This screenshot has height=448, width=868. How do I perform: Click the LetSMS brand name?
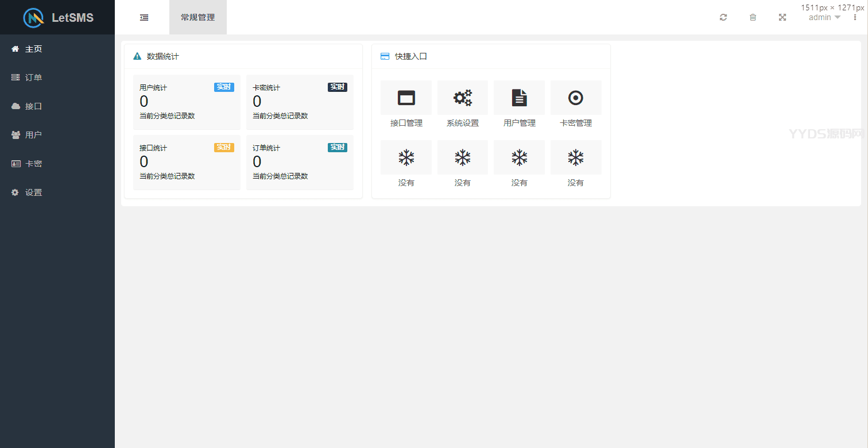tap(72, 18)
